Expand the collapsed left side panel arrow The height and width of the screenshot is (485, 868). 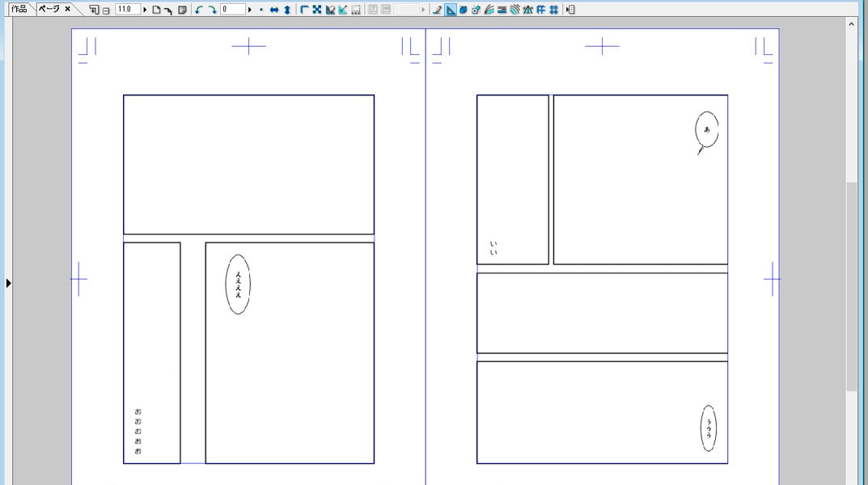[x=8, y=283]
